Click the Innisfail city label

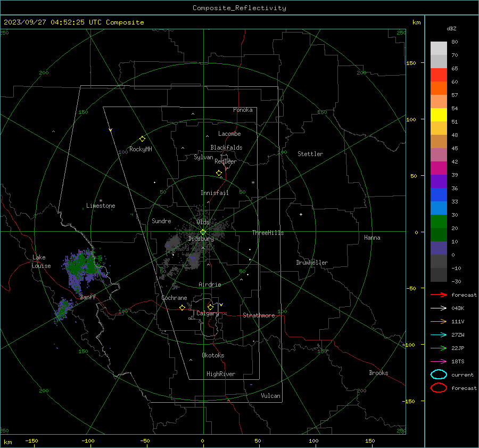click(x=215, y=193)
